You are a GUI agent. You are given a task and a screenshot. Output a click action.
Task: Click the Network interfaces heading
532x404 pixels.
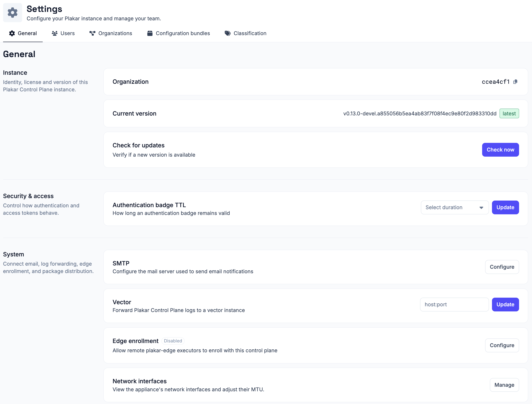[x=140, y=381]
